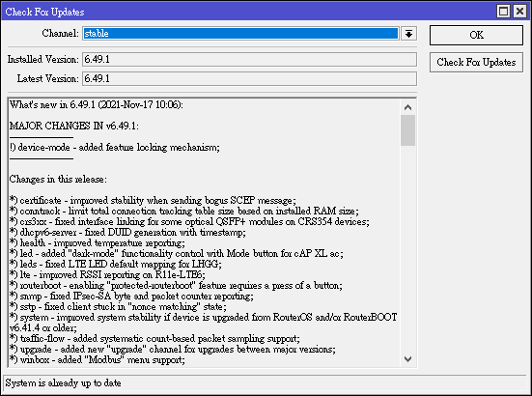532x396 pixels.
Task: Click the leds LTE LED mapping line
Action: pyautogui.click(x=115, y=264)
